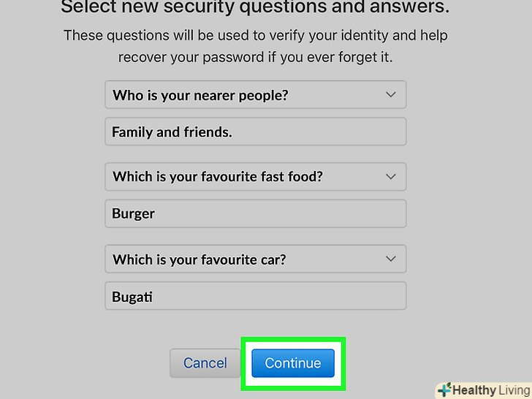Select the "Bugati" answer input box
The height and width of the screenshot is (399, 532).
click(255, 297)
